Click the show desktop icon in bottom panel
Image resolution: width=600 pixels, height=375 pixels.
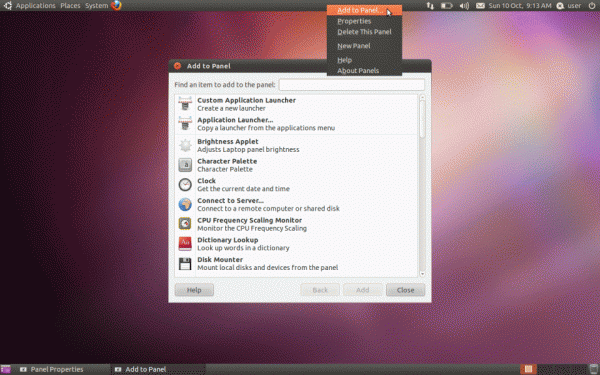pyautogui.click(x=5, y=369)
